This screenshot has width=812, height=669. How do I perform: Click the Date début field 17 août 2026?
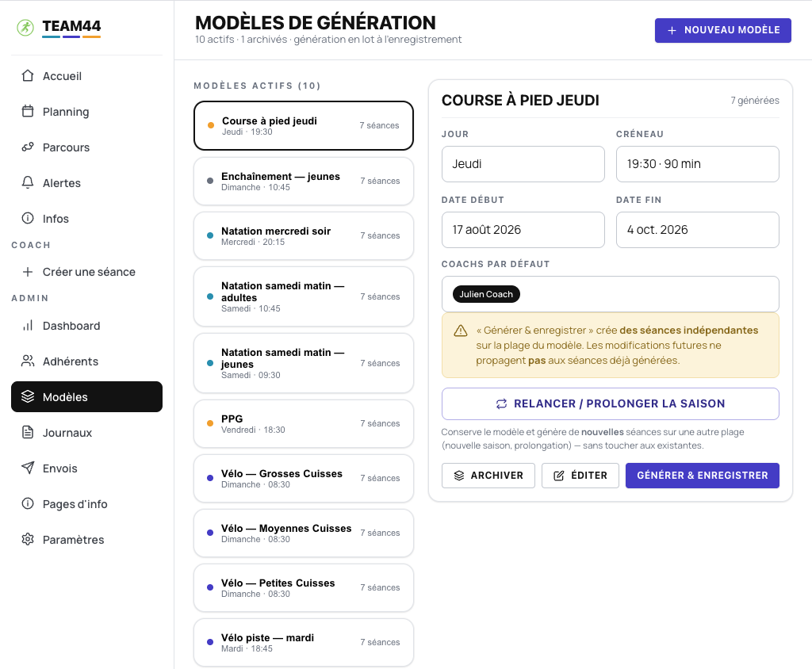pos(523,230)
